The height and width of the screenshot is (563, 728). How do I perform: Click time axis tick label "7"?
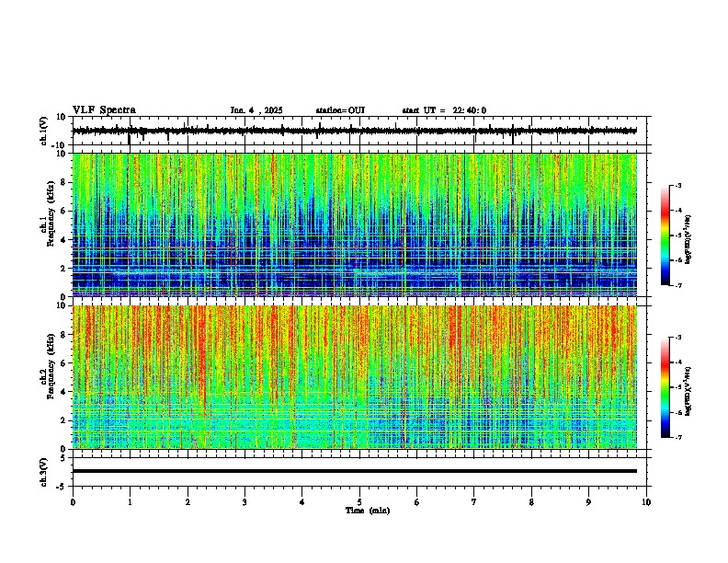click(x=474, y=502)
